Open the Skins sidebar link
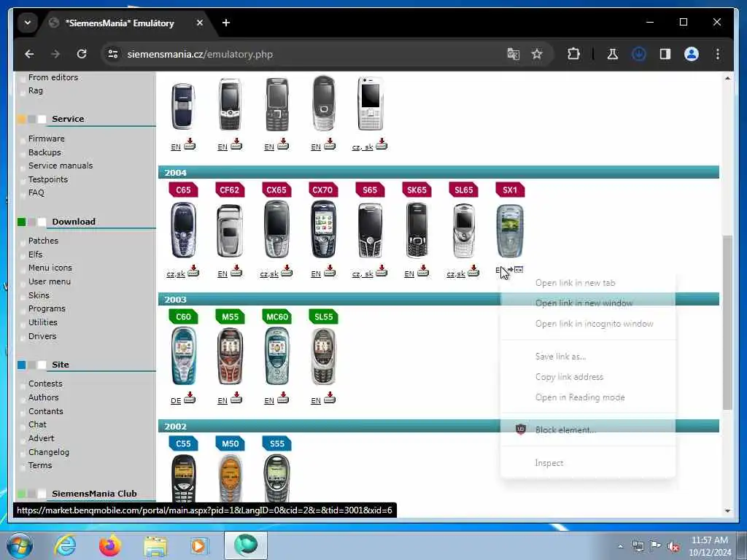This screenshot has height=560, width=747. coord(39,295)
